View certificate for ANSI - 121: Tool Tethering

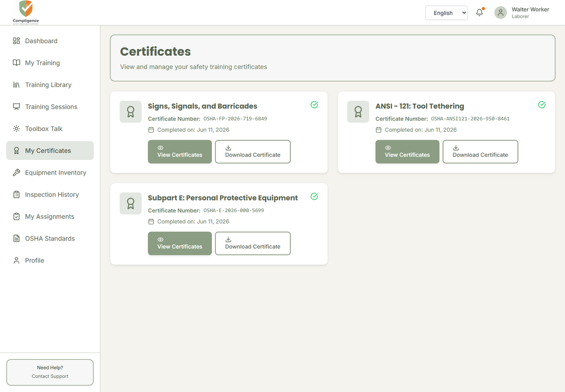coord(407,152)
